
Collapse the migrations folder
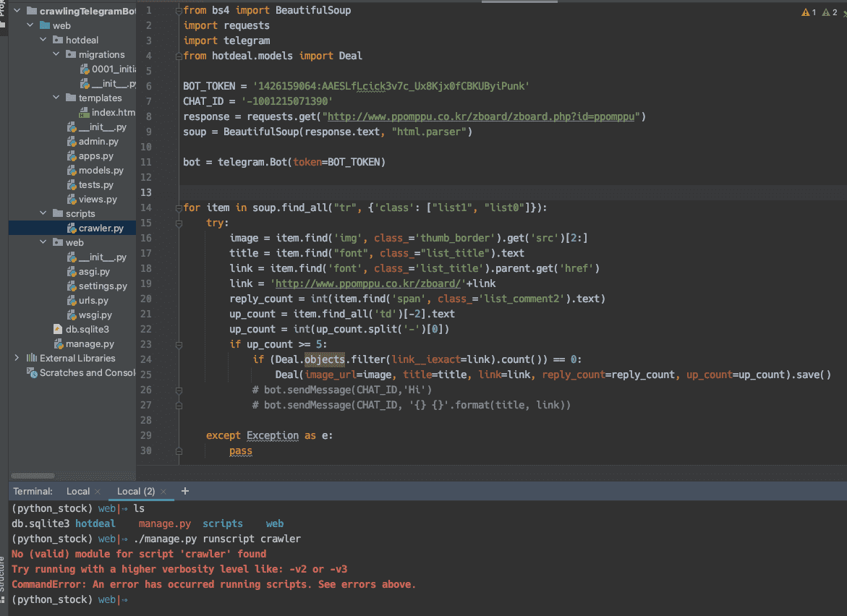click(56, 55)
